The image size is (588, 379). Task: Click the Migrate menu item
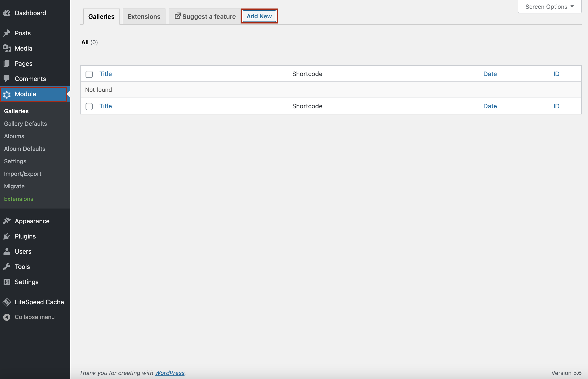pyautogui.click(x=14, y=186)
